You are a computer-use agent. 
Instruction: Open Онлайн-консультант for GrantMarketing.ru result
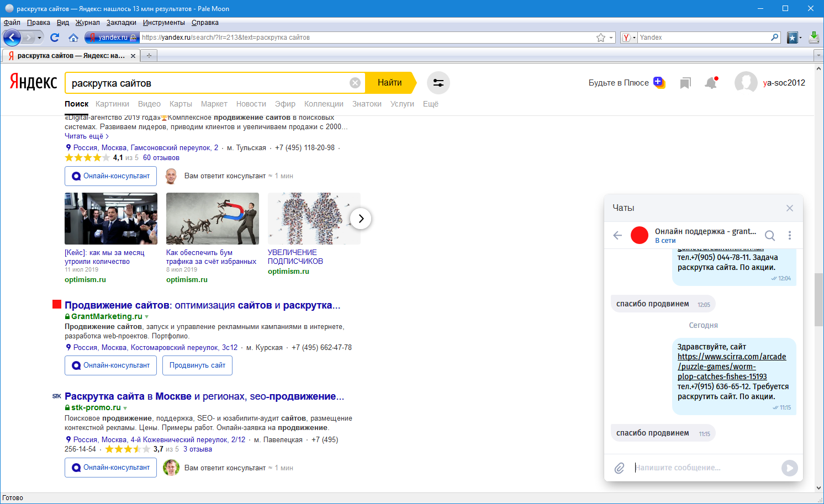pos(110,365)
